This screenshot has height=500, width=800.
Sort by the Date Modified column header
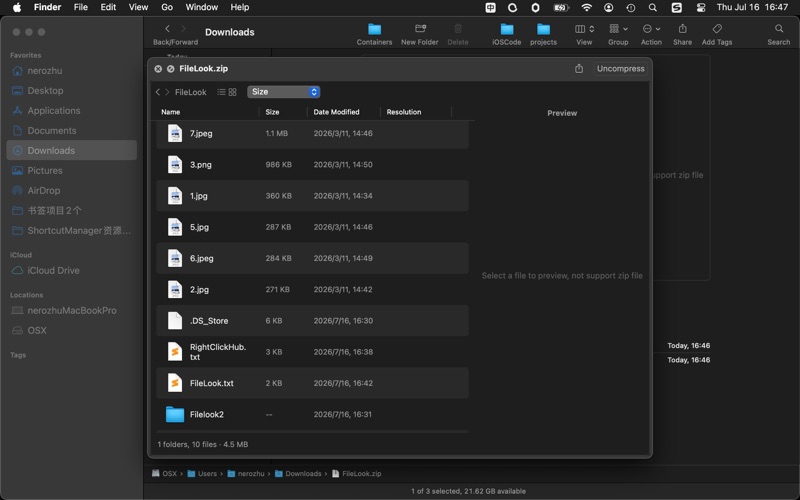pyautogui.click(x=336, y=112)
